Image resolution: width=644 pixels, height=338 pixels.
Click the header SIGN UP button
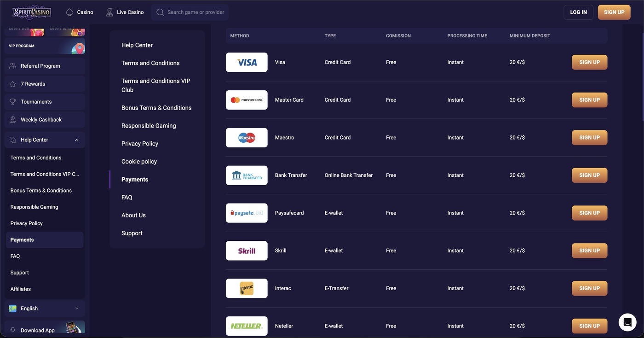pos(614,12)
